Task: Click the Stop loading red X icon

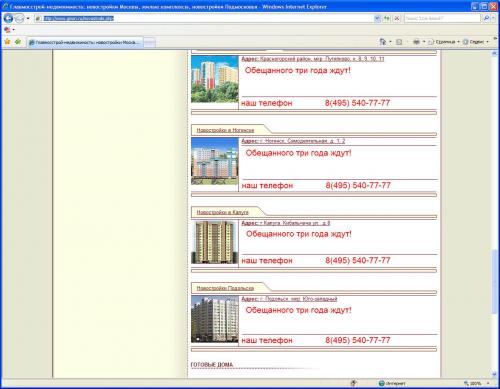Action: (397, 18)
